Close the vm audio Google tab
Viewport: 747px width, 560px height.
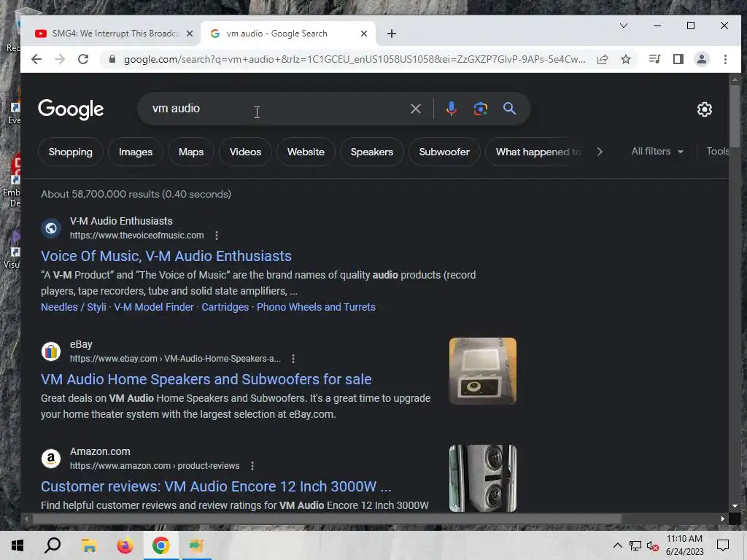[x=363, y=34]
